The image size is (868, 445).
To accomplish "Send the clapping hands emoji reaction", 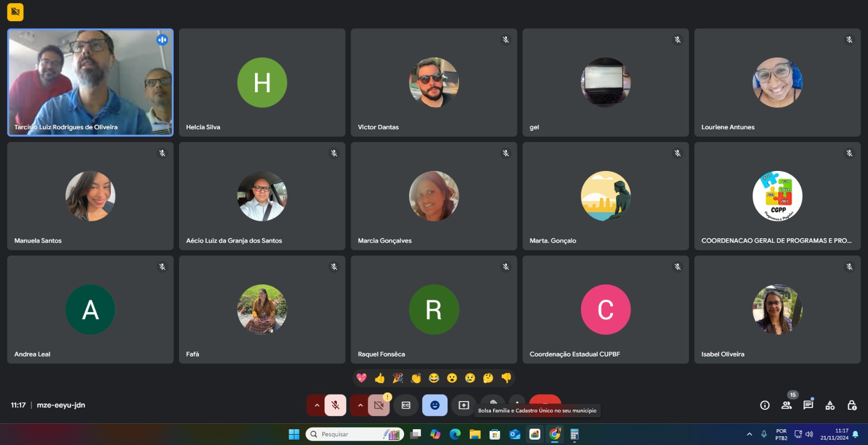I will (x=416, y=378).
